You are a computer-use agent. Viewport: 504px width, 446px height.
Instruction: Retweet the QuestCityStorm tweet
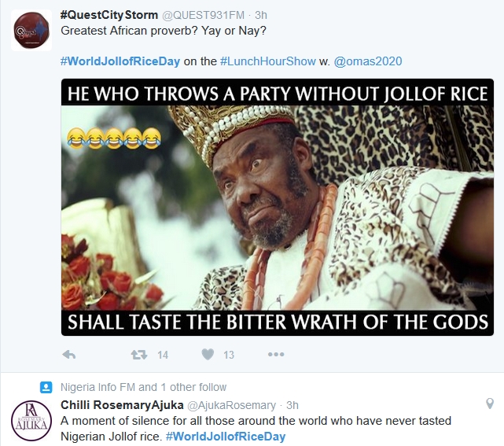coord(139,355)
